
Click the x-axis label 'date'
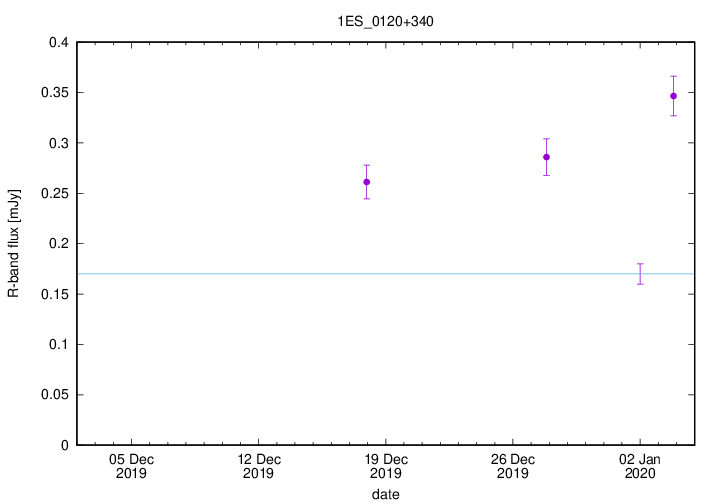tap(386, 494)
